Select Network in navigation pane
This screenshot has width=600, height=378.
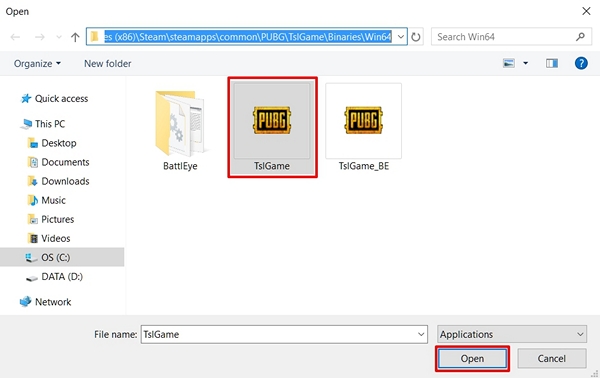click(46, 302)
